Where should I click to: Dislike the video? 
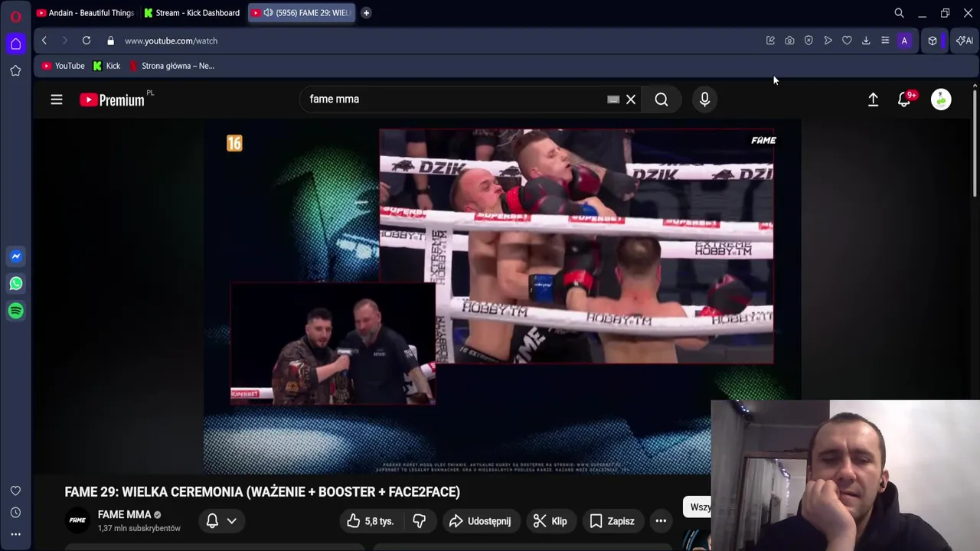[x=419, y=521]
